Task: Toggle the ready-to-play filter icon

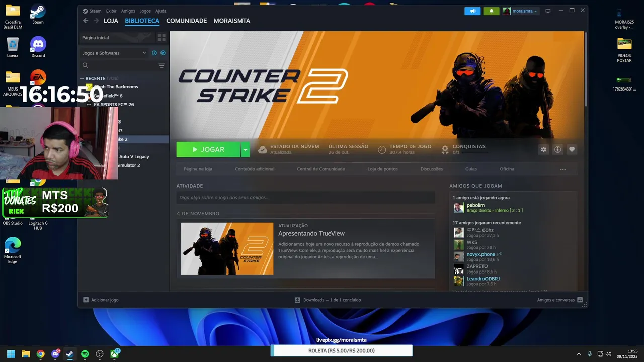Action: coord(163,53)
